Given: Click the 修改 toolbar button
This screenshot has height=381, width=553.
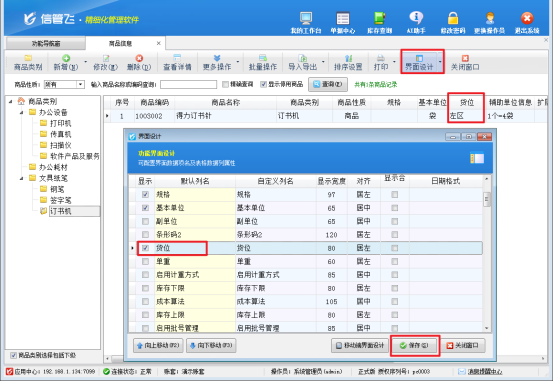Looking at the screenshot, I should (x=105, y=62).
